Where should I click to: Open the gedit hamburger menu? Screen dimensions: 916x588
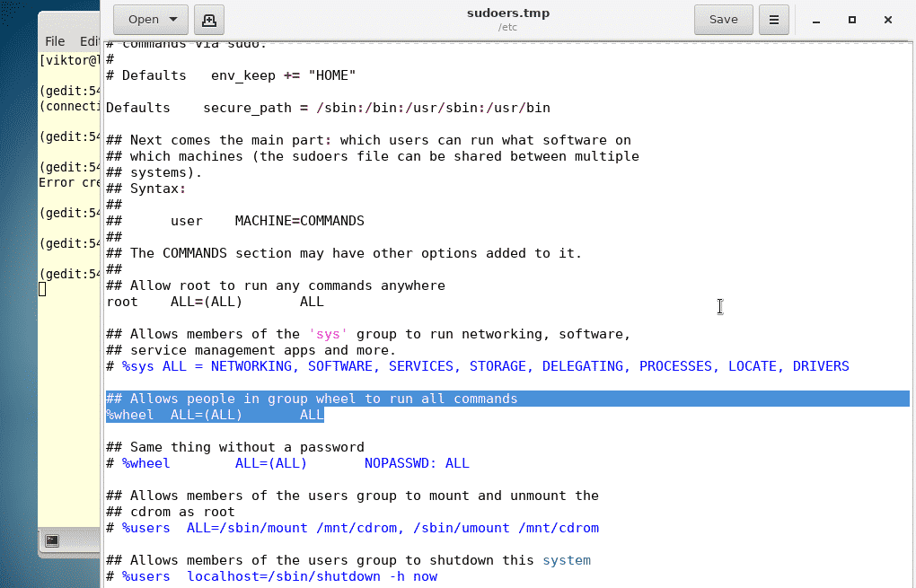(772, 19)
